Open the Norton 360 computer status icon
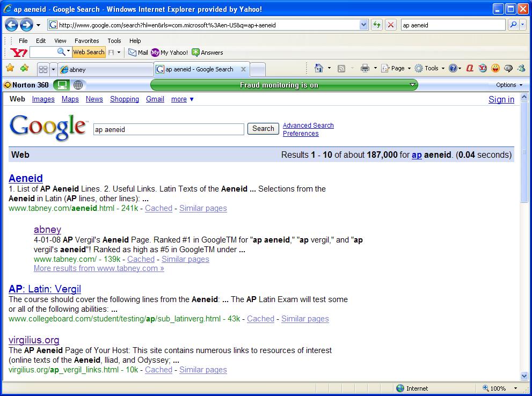The image size is (532, 396). [x=62, y=85]
